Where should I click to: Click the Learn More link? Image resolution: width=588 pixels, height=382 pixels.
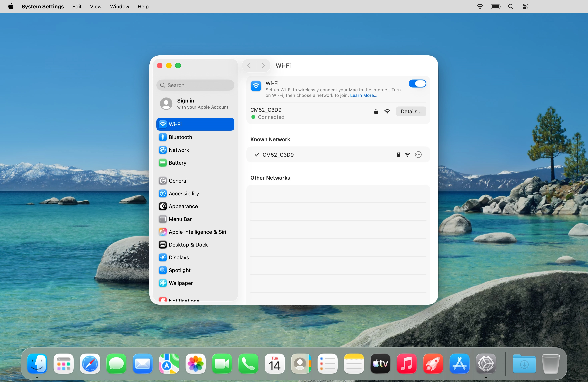(363, 95)
